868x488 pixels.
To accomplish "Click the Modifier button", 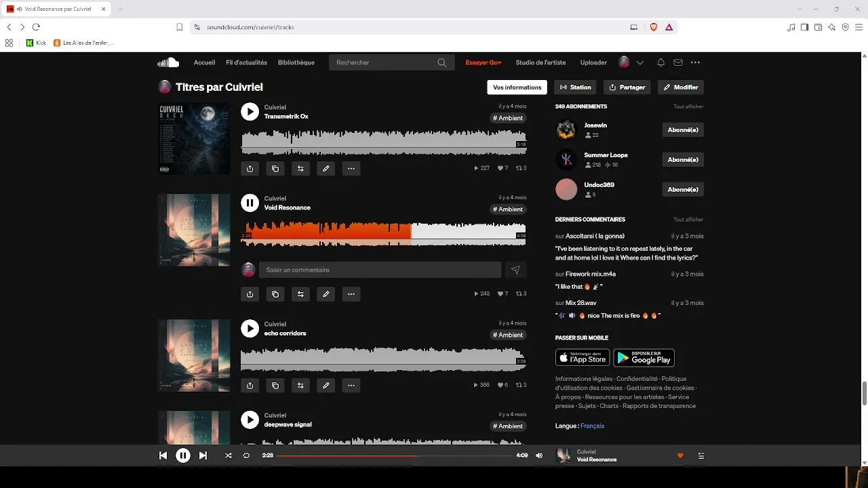I will tap(680, 87).
